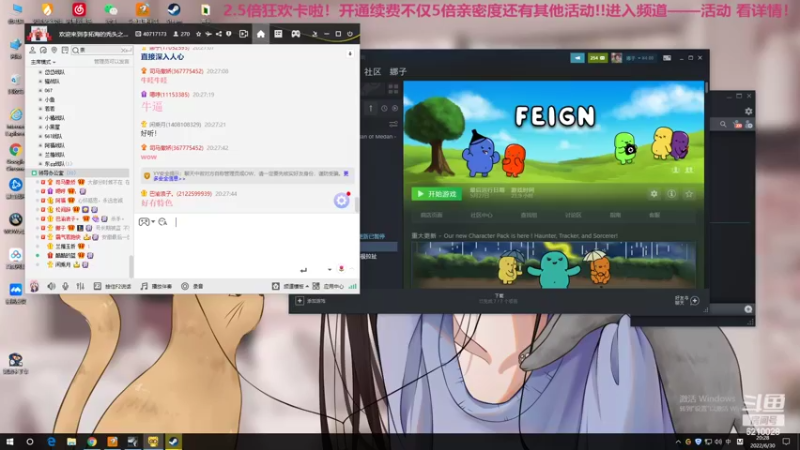Click the YY user avatar at bottom-left

tap(34, 286)
